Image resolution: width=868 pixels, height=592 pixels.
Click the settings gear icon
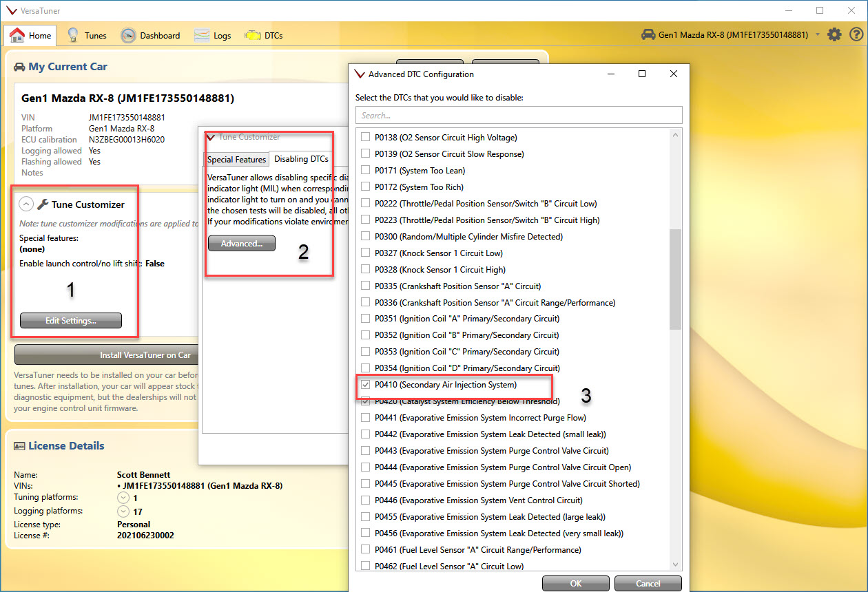point(834,34)
